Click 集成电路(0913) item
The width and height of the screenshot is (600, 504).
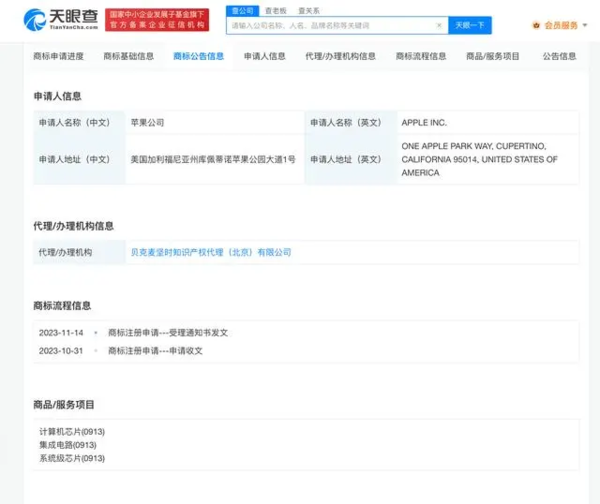click(68, 445)
